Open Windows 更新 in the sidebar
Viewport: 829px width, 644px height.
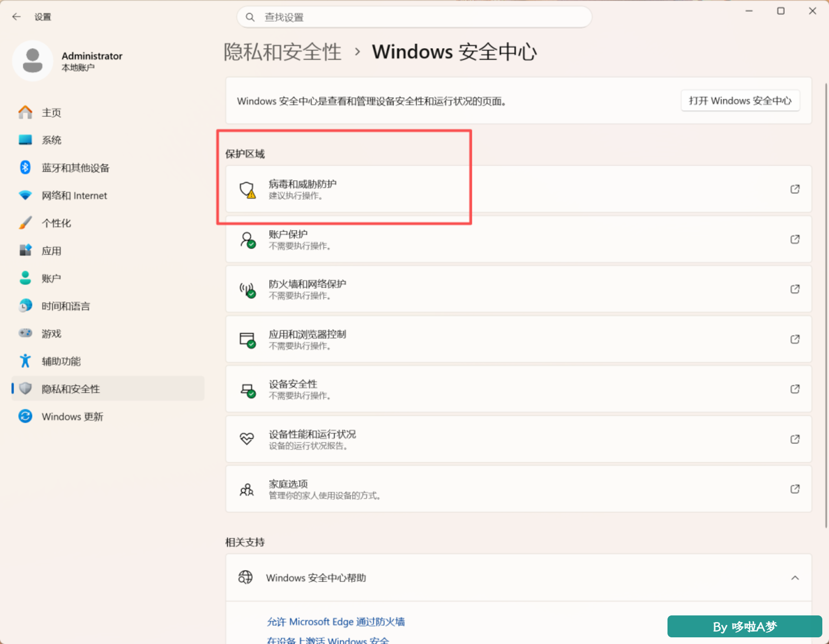[x=108, y=416]
